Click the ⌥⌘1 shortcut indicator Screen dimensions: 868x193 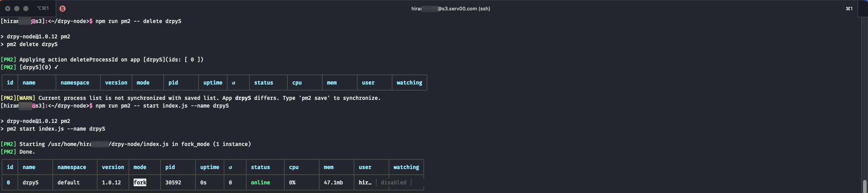tap(43, 9)
